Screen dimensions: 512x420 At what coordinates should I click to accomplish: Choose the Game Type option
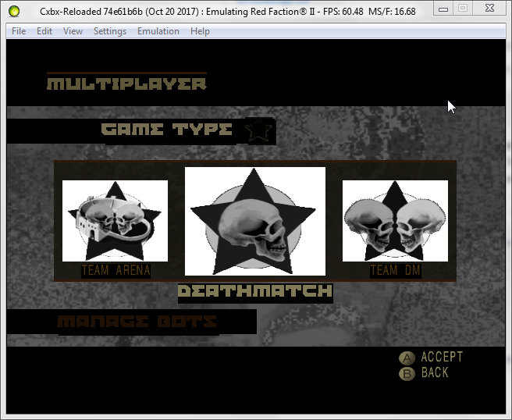(x=167, y=130)
